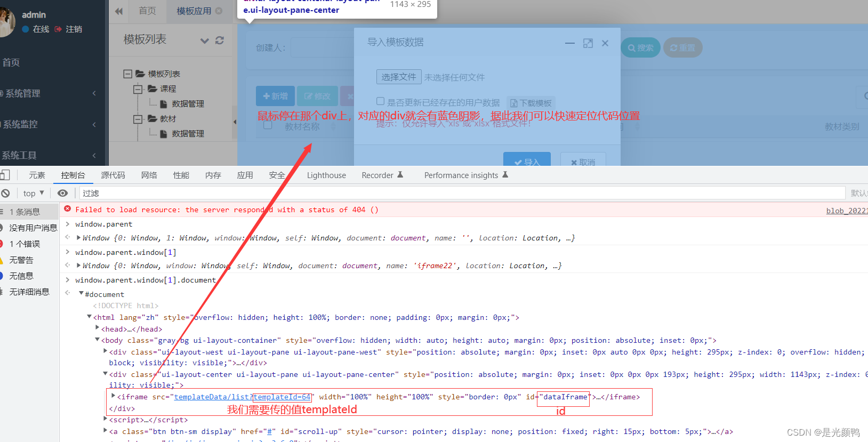Open the 性能 DevTools tab
Image resolution: width=868 pixels, height=442 pixels.
tap(181, 175)
